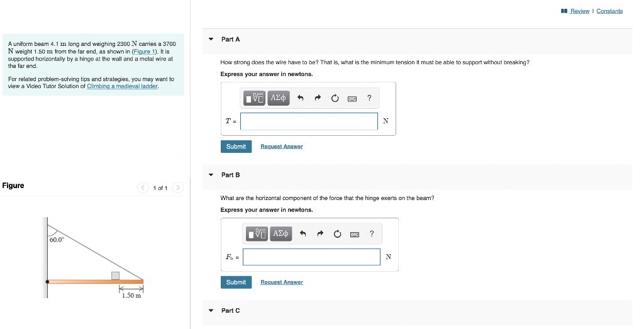This screenshot has width=644, height=329.
Task: Reset the Part B answer field
Action: click(x=337, y=234)
